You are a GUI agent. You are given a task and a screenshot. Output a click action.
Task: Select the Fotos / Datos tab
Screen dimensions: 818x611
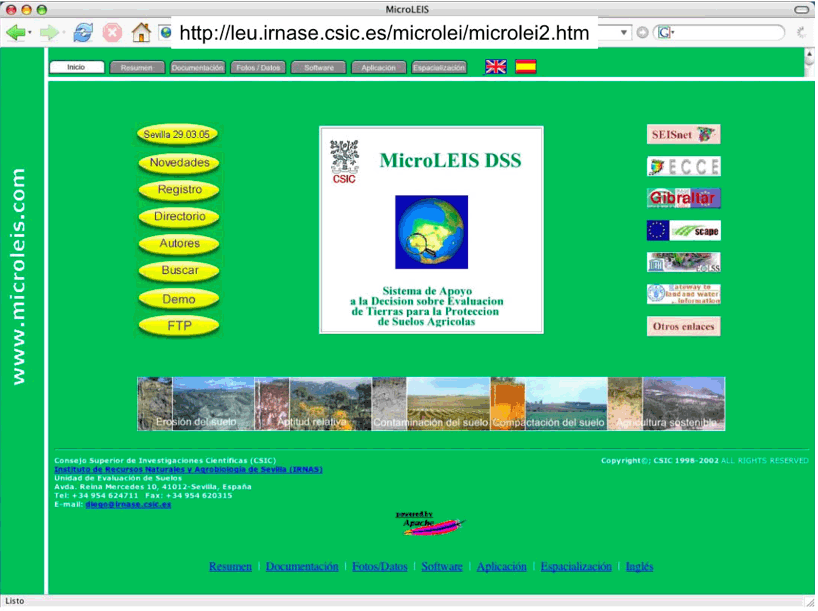[258, 68]
